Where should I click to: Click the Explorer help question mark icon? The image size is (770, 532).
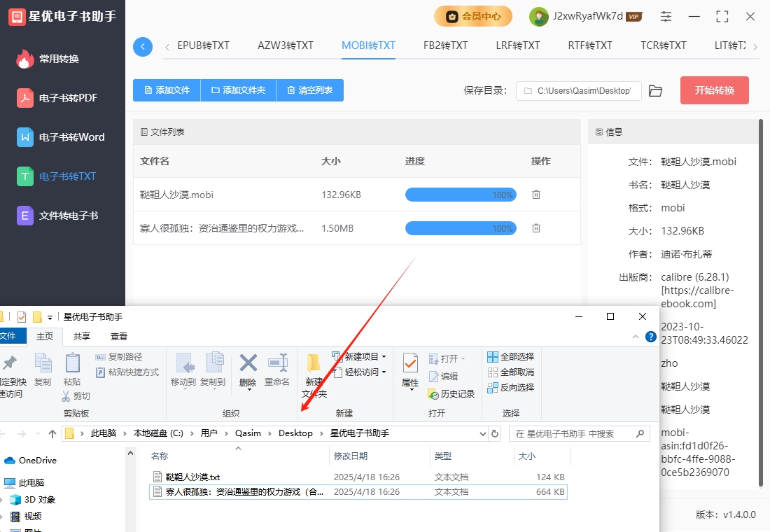pyautogui.click(x=651, y=337)
